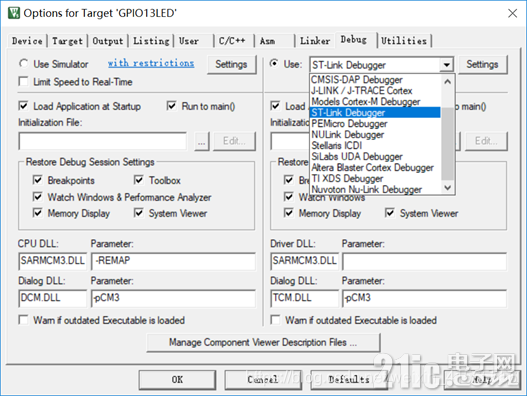
Task: Click the Keil uVision icon in title bar
Action: click(x=14, y=13)
